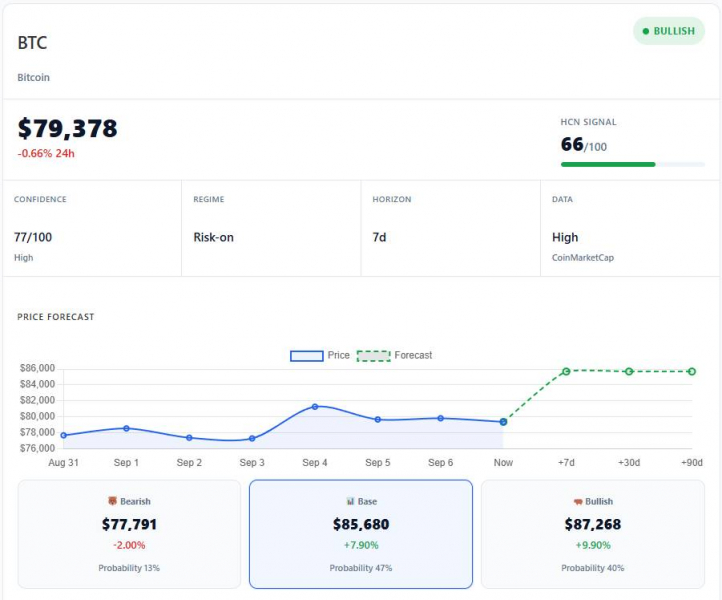Click the Bitcoin name label

pos(34,77)
